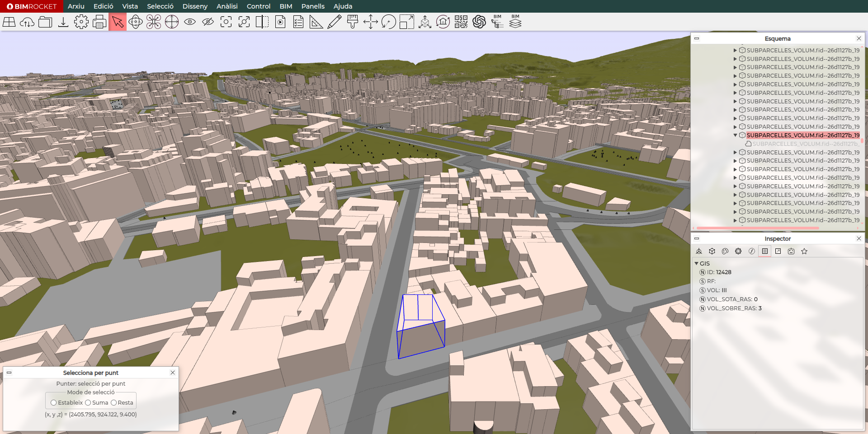
Task: Open the palette tab in Inspector
Action: (725, 251)
